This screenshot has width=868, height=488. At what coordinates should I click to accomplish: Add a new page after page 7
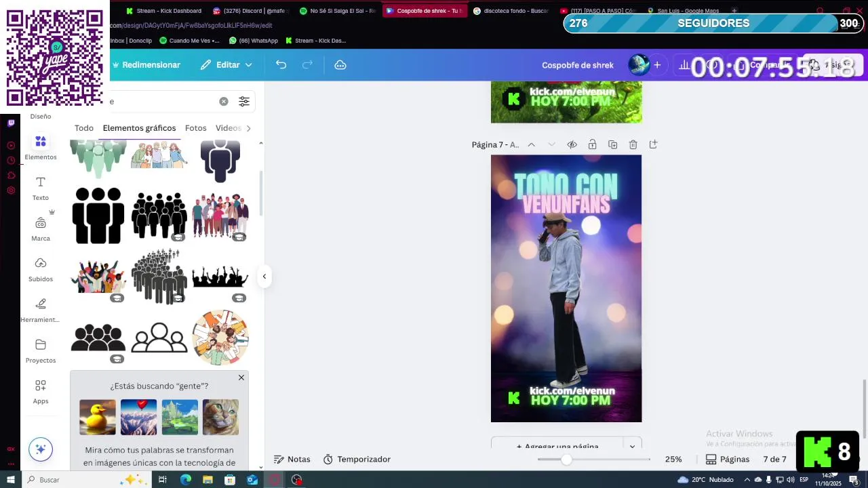pyautogui.click(x=653, y=144)
